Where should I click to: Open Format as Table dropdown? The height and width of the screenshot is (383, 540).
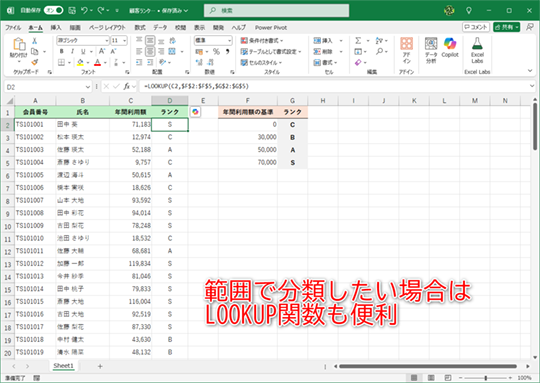click(x=271, y=52)
